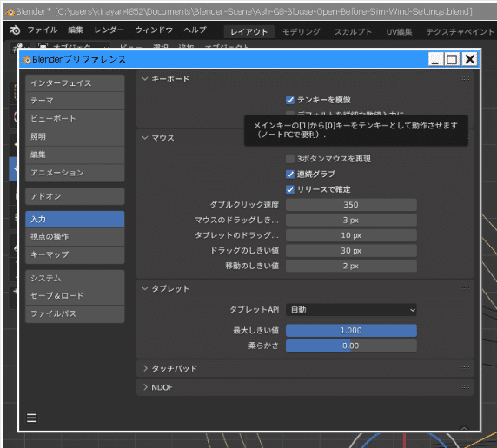This screenshot has height=448, width=497.
Task: Open 視点の操作 preferences section
Action: [75, 237]
